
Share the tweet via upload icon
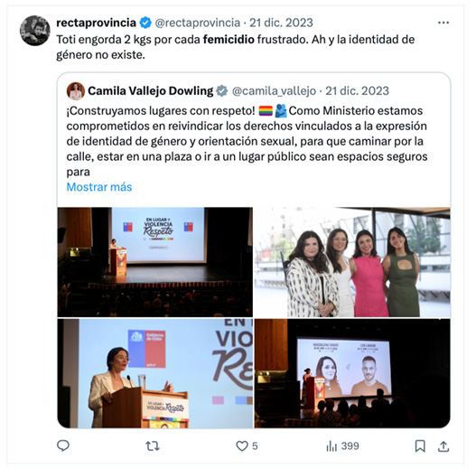(x=443, y=446)
